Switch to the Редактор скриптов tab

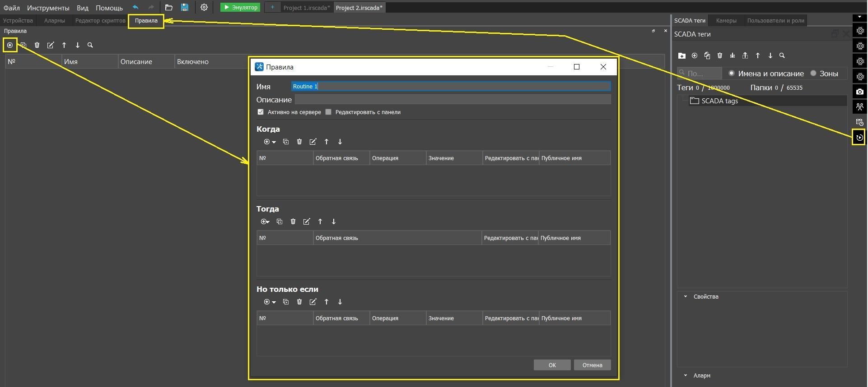point(100,21)
